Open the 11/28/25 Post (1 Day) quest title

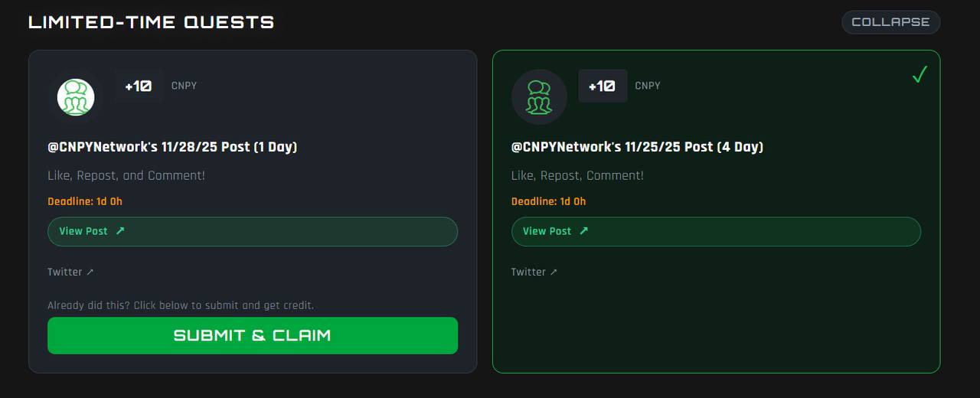pos(172,147)
